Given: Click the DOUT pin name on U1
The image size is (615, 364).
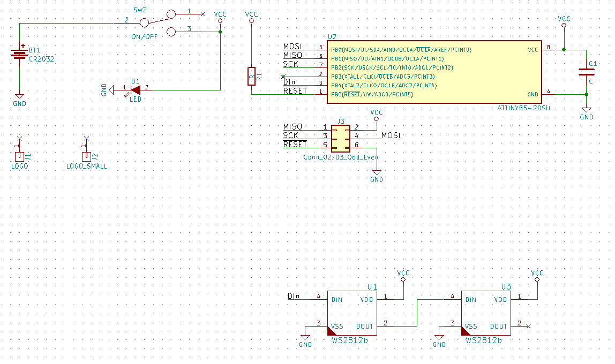Looking at the screenshot, I should pos(364,327).
